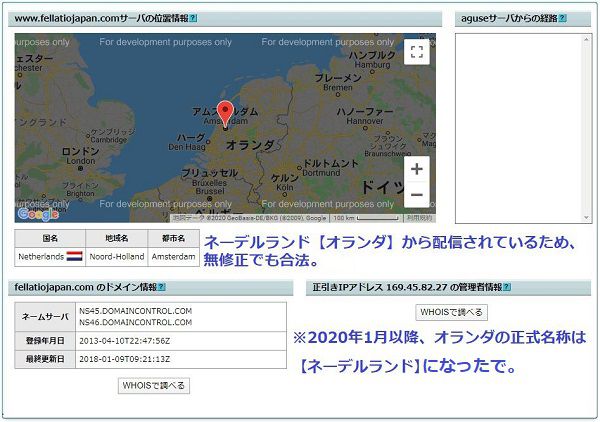Open help icon next to aguseサーバからの経路 header
This screenshot has height=422, width=600.
[x=562, y=18]
